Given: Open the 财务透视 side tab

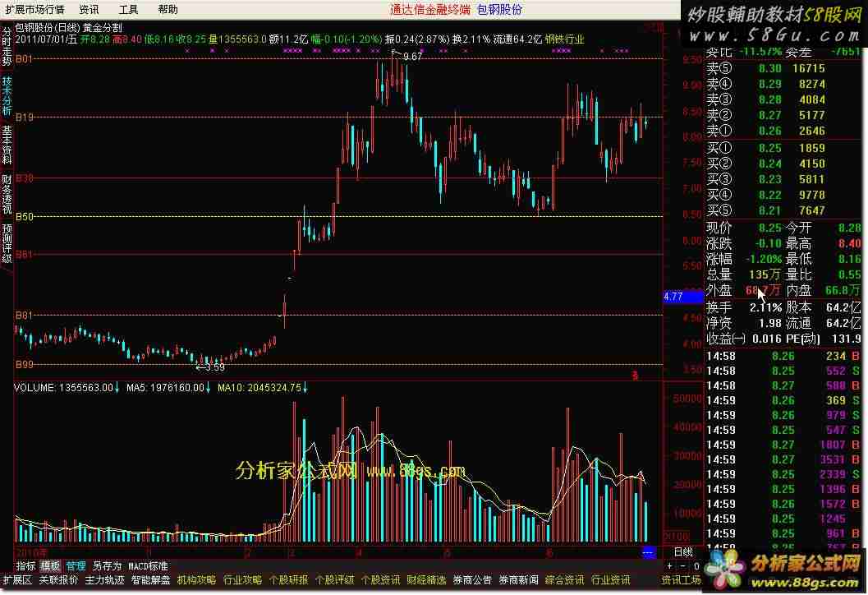Looking at the screenshot, I should pyautogui.click(x=6, y=194).
